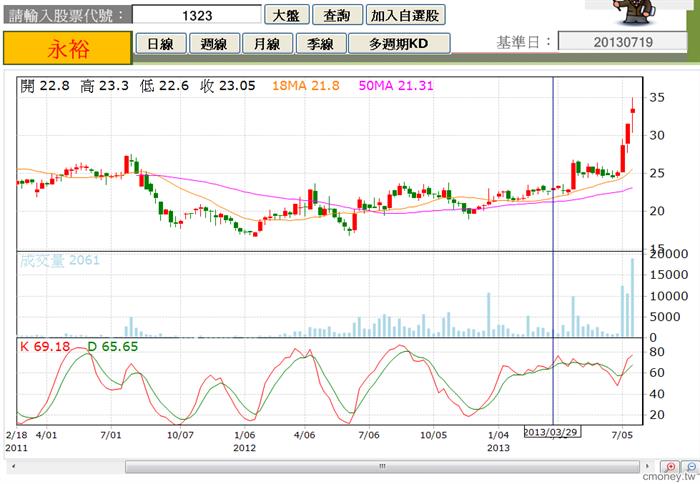Screen dimensions: 700x484
Task: Click the horizontal scrollbar's left arrow
Action: [x=13, y=467]
